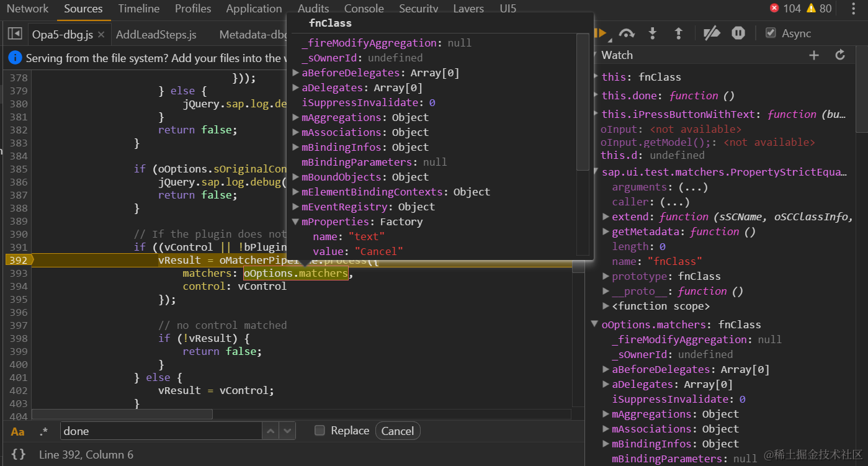Click the value "Cancel" in popup
This screenshot has width=868, height=466.
coord(379,251)
